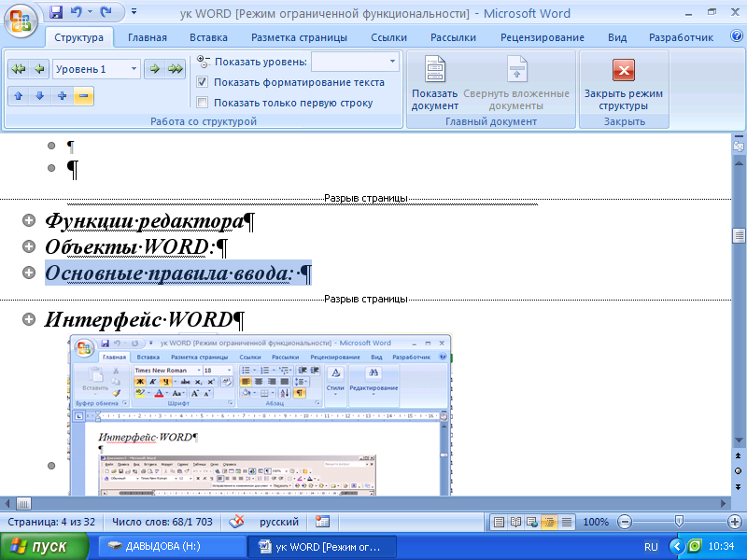Expand selected heading with plus button

pos(62,96)
